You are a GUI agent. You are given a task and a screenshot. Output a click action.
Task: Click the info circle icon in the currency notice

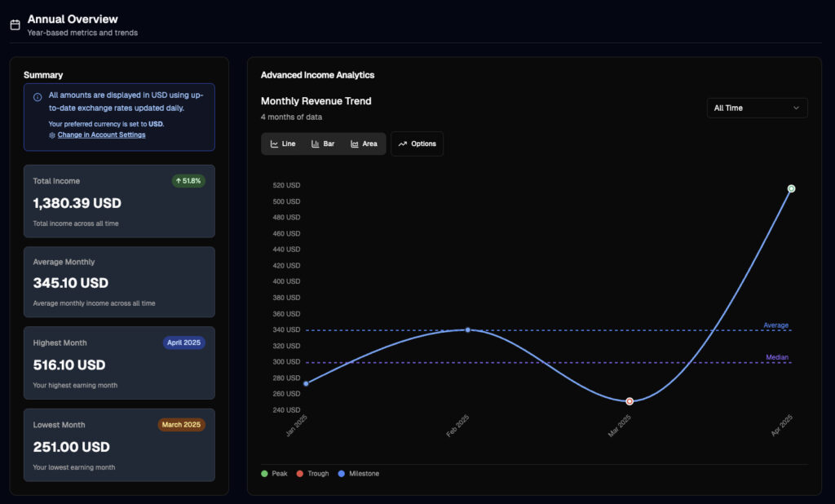(36, 95)
